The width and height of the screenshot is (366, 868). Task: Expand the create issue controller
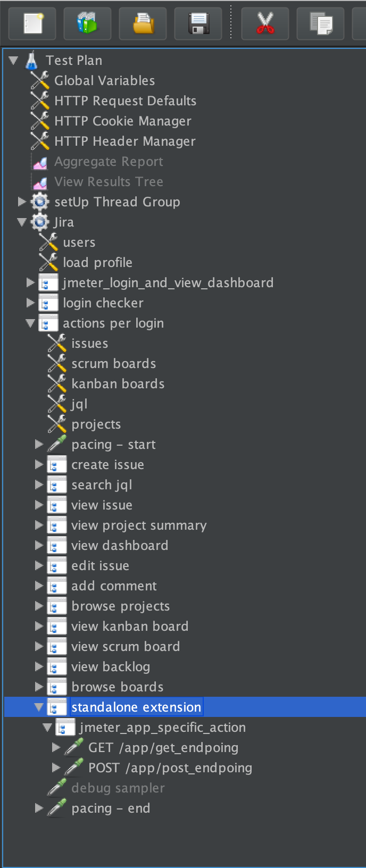[x=39, y=464]
